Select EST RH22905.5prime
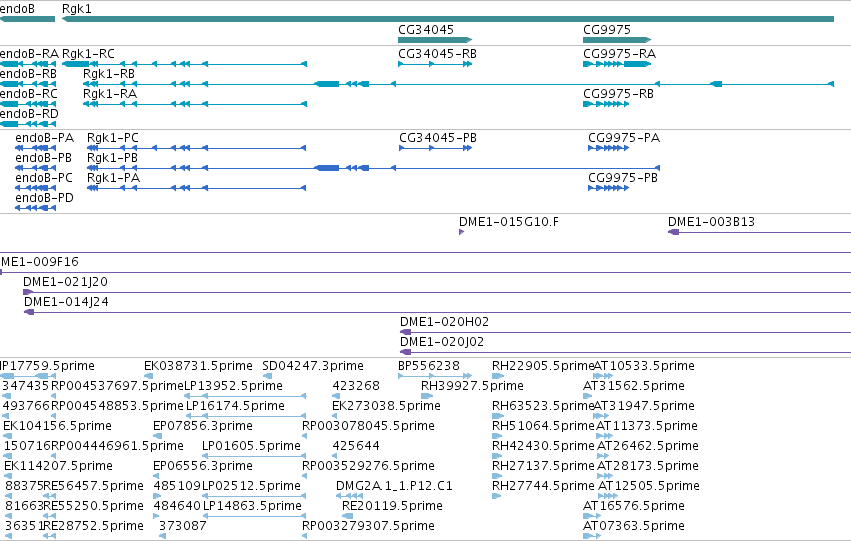This screenshot has width=851, height=541. 543,366
